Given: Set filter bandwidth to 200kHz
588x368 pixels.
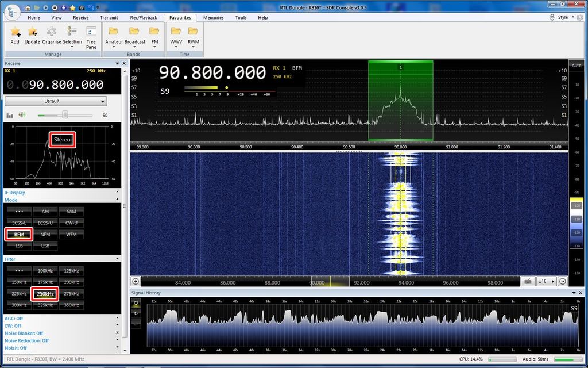Looking at the screenshot, I should tap(71, 282).
